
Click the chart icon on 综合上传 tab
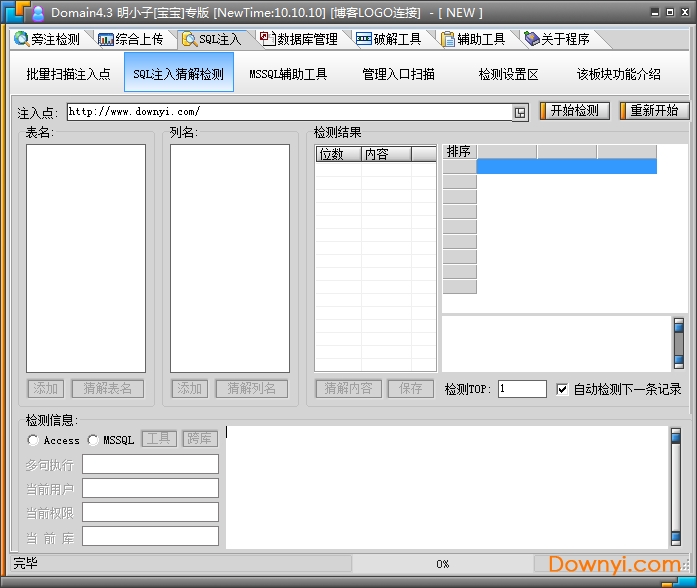coord(105,39)
